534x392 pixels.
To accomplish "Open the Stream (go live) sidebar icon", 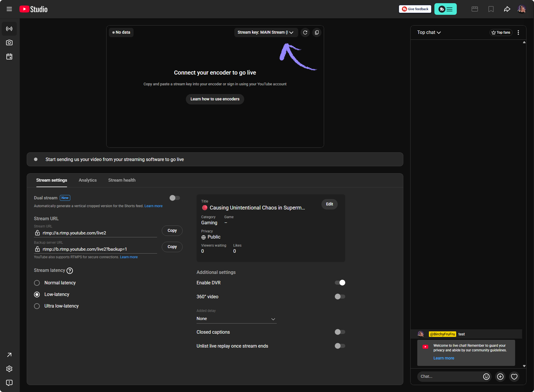I will [9, 29].
